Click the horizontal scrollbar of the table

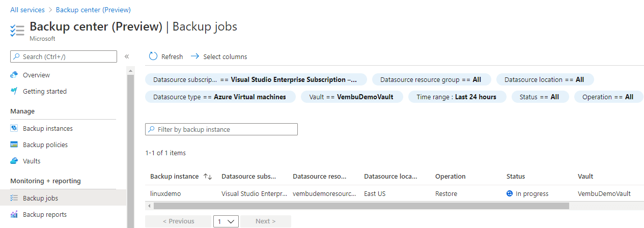click(x=361, y=206)
